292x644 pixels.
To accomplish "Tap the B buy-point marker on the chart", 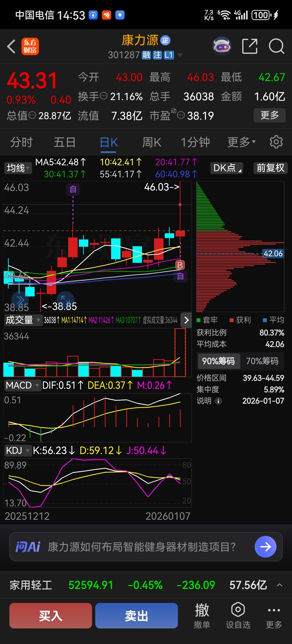I will [180, 265].
